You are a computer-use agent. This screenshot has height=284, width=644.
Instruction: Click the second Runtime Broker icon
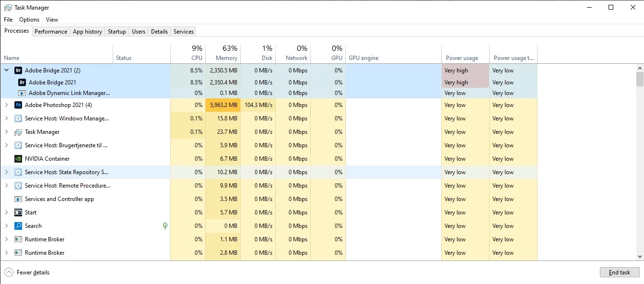[x=18, y=253]
